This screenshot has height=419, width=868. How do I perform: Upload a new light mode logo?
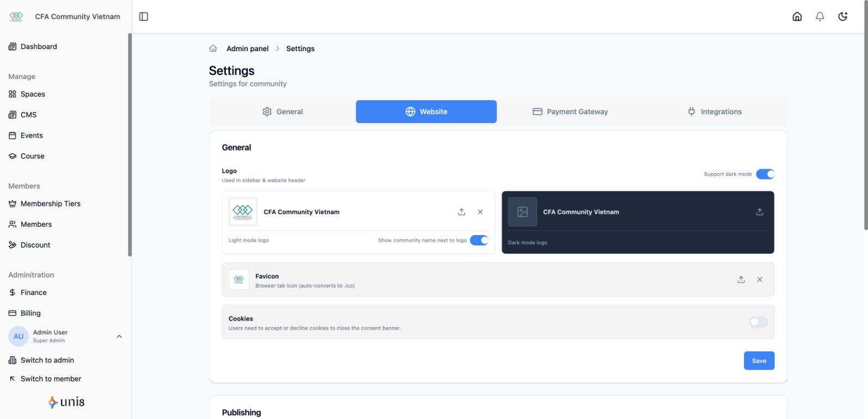(x=461, y=212)
